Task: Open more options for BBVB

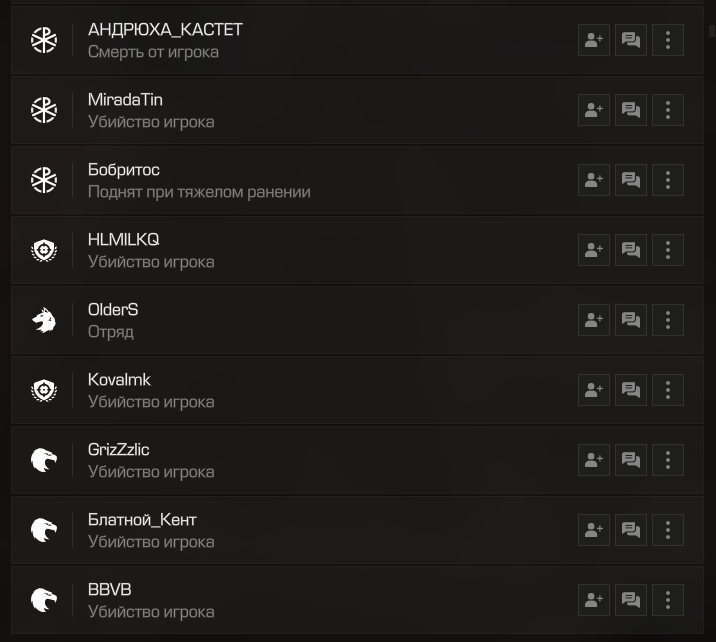Action: click(x=668, y=600)
